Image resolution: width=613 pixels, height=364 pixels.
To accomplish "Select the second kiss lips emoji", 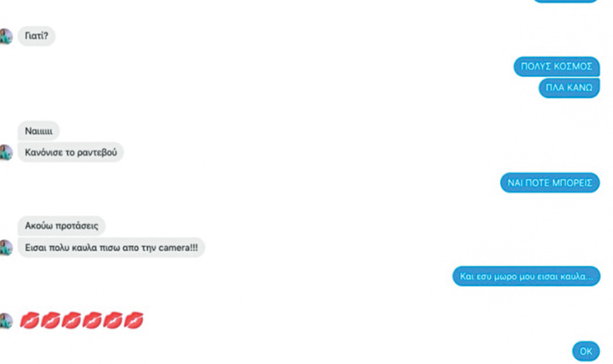I will [50, 321].
